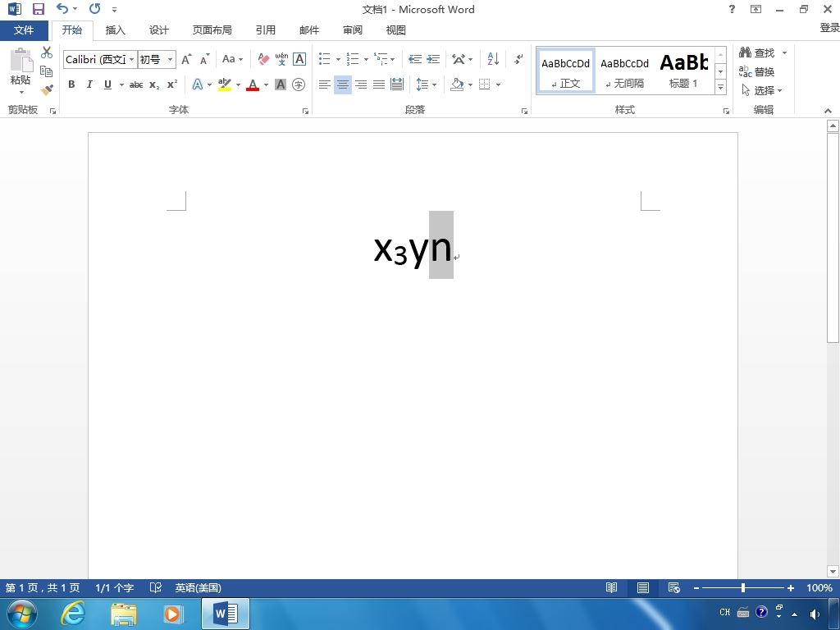Switch to the 设计 (Design) tab
The width and height of the screenshot is (840, 630).
coord(158,30)
